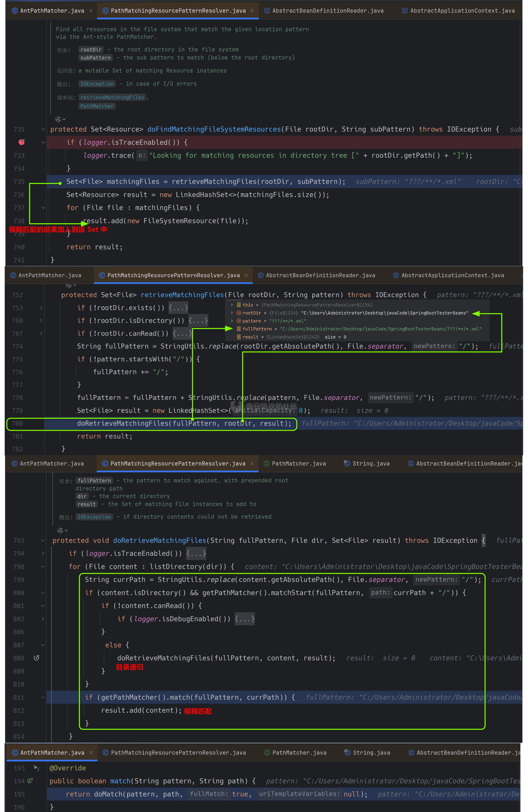Click the 'fullPattern' parameter tag in the docs
528x812 pixels.
(x=94, y=480)
